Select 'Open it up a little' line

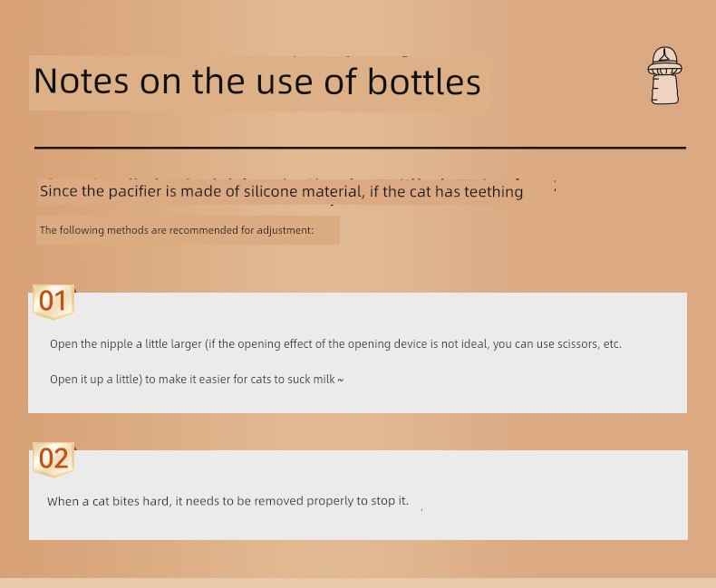click(x=197, y=380)
